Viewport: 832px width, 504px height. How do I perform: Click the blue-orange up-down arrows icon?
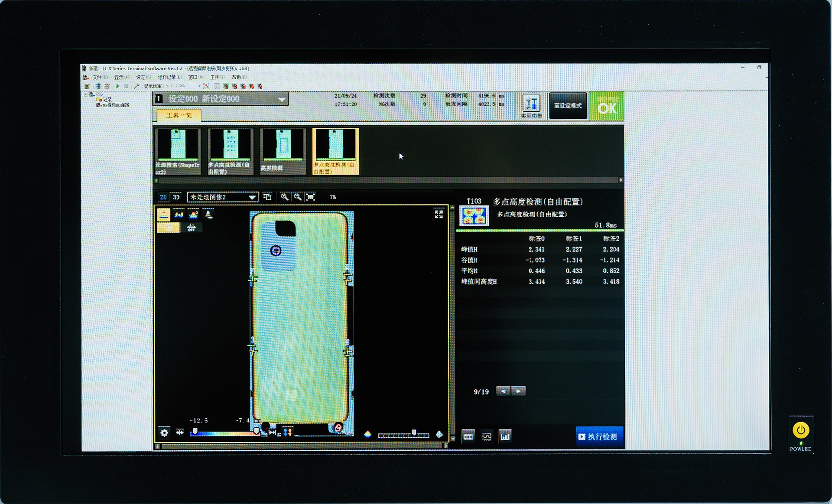[287, 432]
